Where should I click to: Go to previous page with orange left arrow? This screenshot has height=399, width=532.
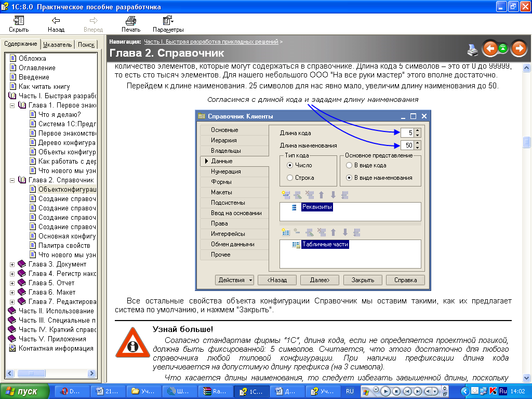[x=489, y=48]
